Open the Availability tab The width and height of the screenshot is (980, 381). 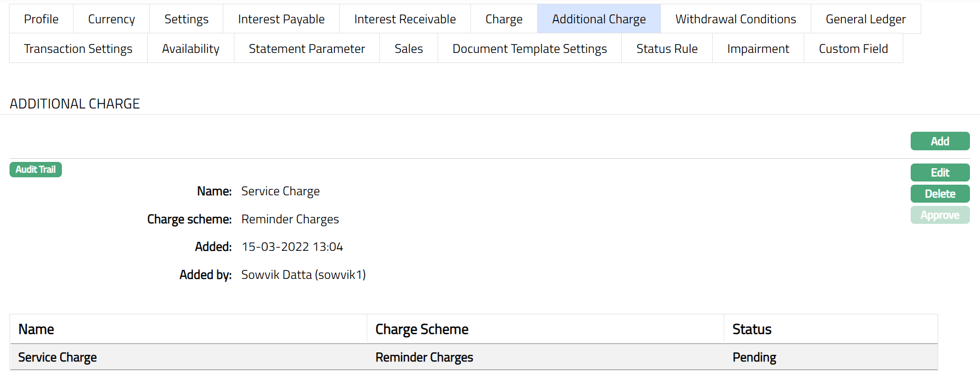[x=190, y=49]
